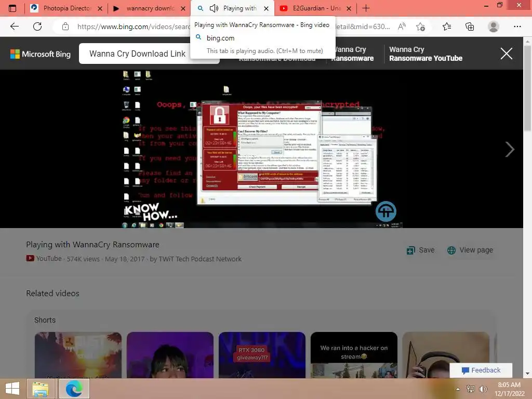Viewport: 532px width, 399px height.
Task: View site information lock icon
Action: tap(65, 26)
